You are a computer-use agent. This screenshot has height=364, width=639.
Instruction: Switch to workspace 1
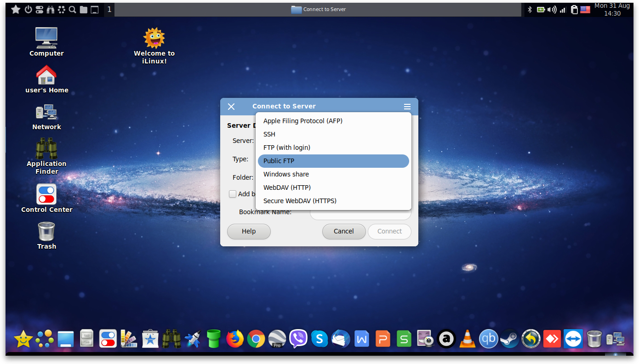109,9
